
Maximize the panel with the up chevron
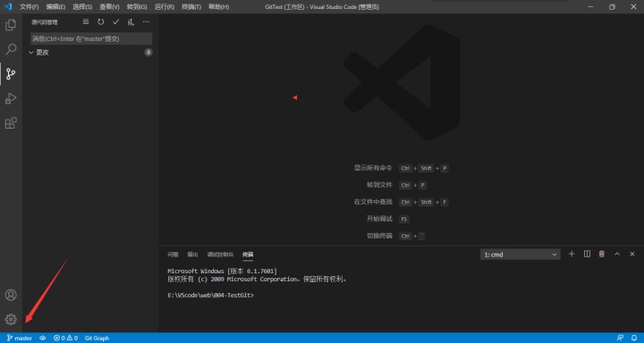click(x=617, y=254)
